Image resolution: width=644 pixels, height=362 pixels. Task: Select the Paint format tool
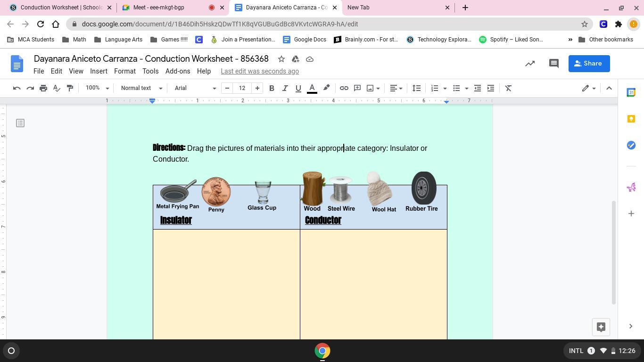(70, 88)
